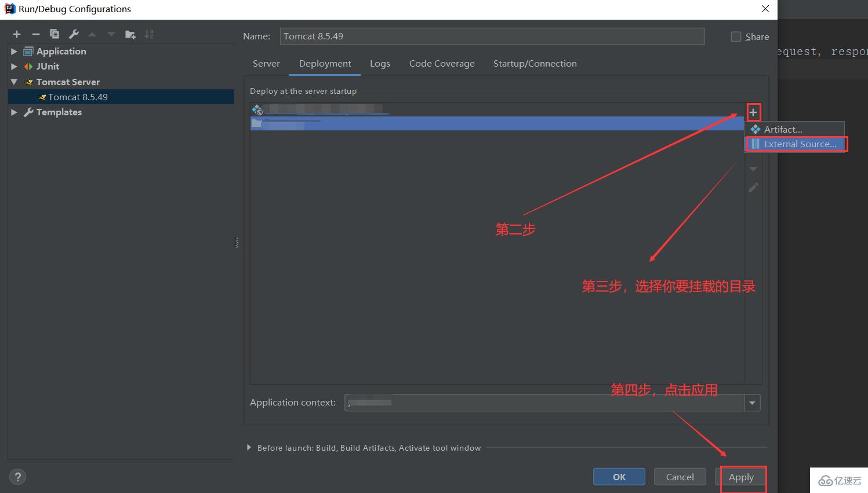Move configuration up in the list
Image resolution: width=868 pixels, height=493 pixels.
click(x=92, y=34)
